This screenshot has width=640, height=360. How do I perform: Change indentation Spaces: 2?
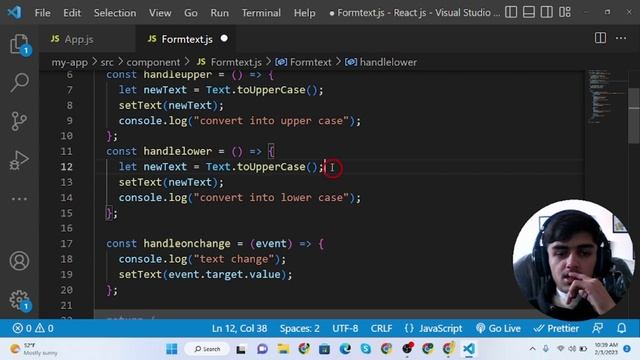[300, 328]
